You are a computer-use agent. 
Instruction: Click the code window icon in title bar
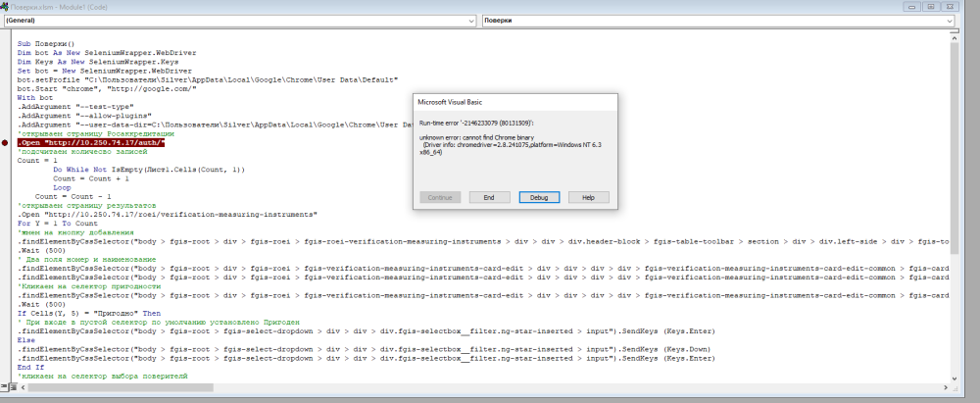[7, 6]
